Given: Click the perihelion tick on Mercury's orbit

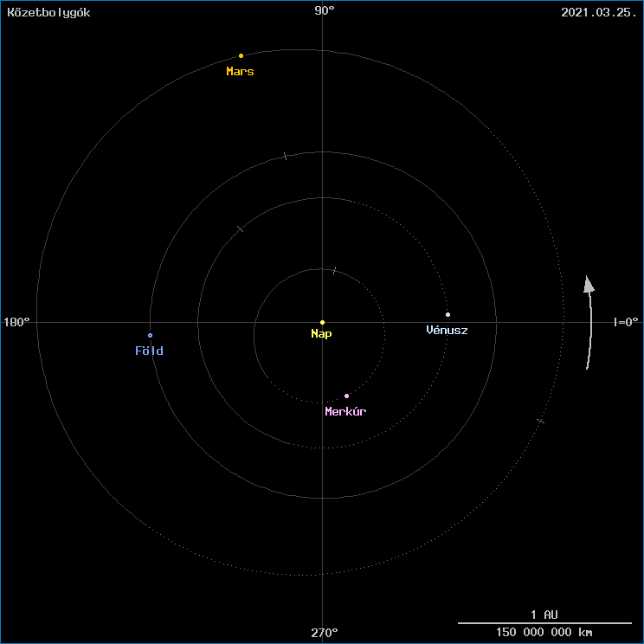Looking at the screenshot, I should pos(335,270).
